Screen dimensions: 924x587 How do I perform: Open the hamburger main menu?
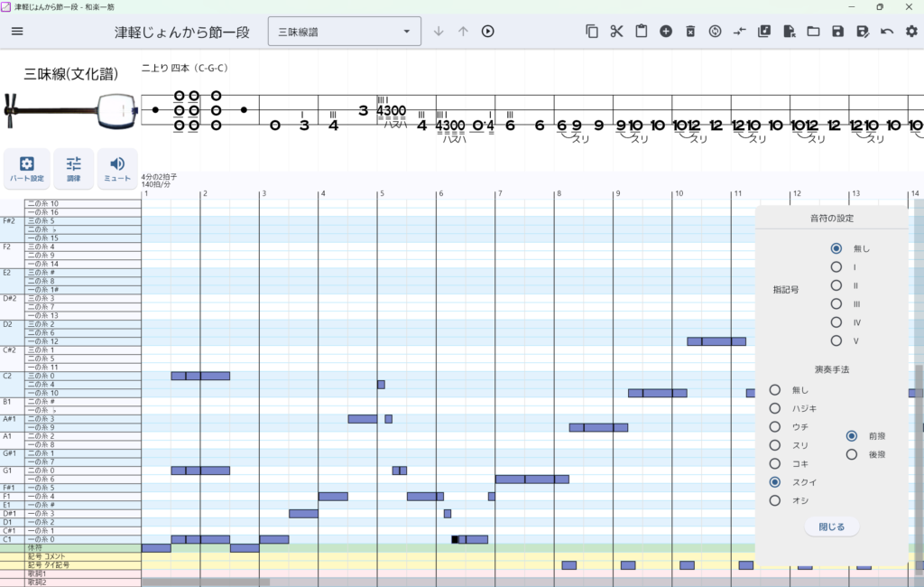tap(17, 32)
